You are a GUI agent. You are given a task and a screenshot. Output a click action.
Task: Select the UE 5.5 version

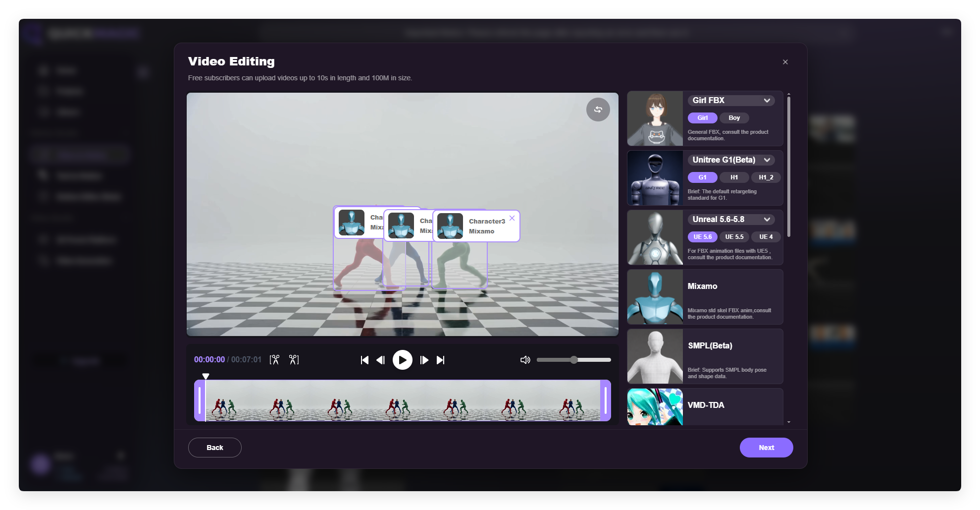(x=734, y=237)
